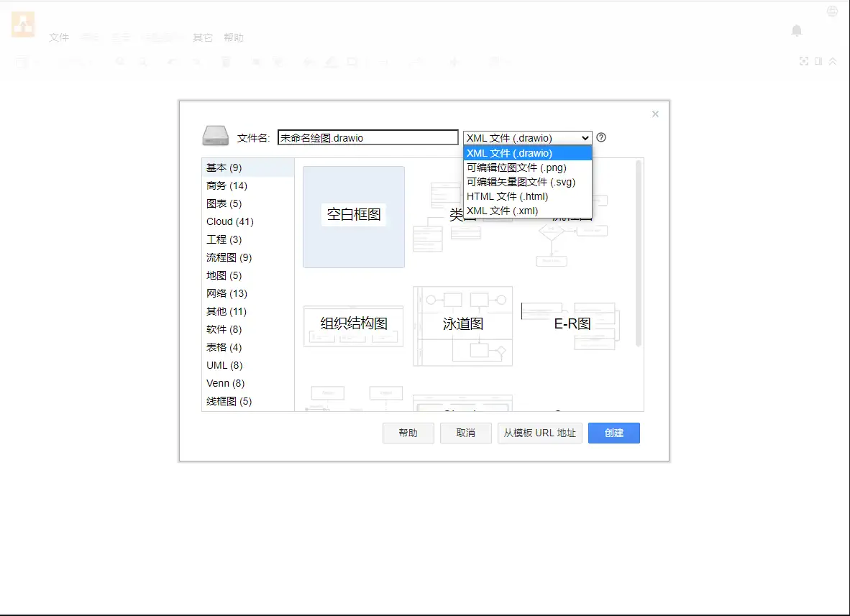Select the 流程图 (9) category
Viewport: 850px width, 616px height.
[x=229, y=257]
